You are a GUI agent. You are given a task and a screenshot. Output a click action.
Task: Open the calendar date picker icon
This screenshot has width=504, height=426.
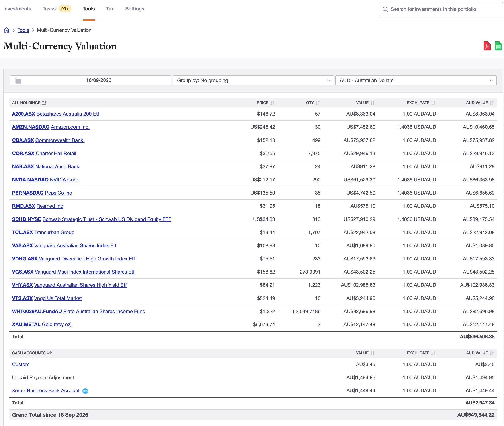[x=18, y=80]
